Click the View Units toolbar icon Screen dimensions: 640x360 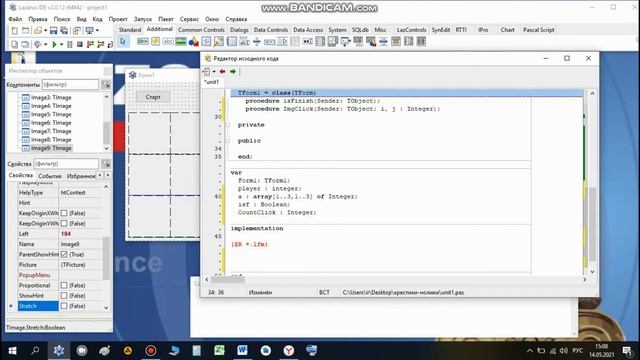tap(14, 44)
